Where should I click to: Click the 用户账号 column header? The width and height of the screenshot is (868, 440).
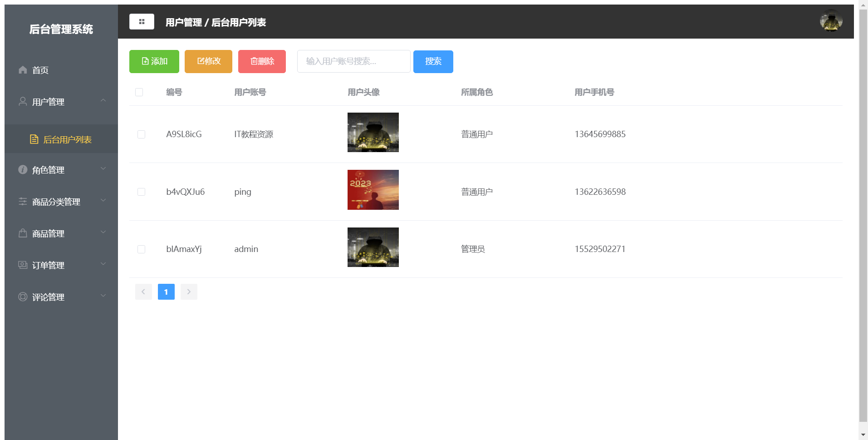250,92
